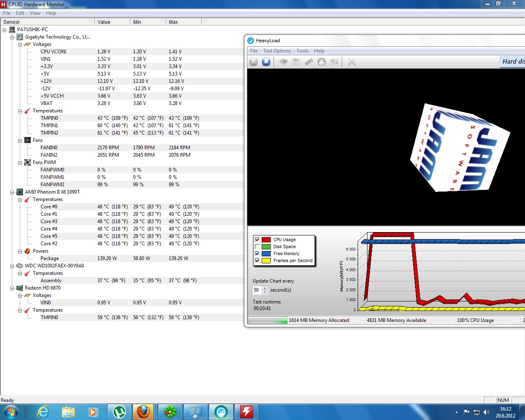Screen dimensions: 525x420
Task: Click the Value column header
Action: (112, 22)
